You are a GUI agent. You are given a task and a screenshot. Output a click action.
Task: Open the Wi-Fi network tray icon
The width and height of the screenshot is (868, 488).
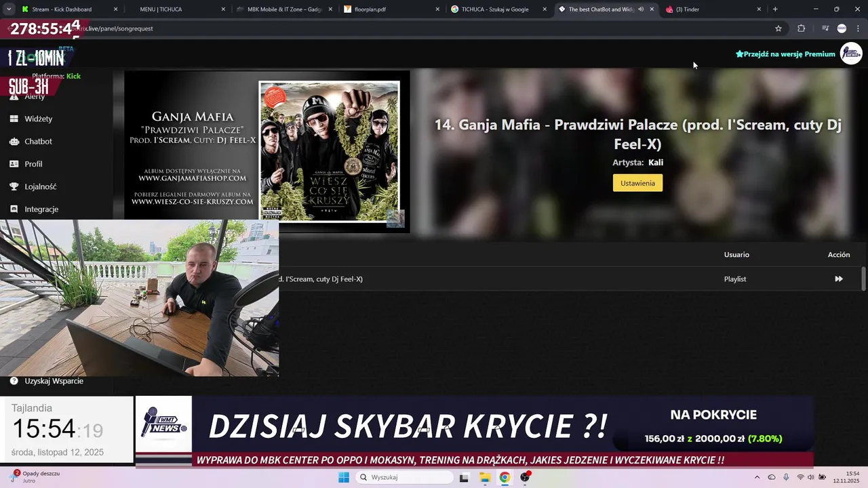coord(800,477)
